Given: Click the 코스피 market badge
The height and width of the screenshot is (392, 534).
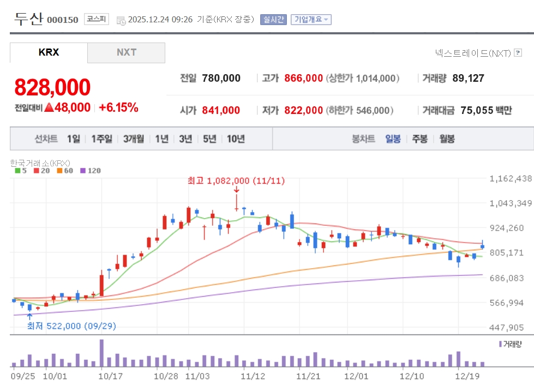Looking at the screenshot, I should [x=97, y=20].
